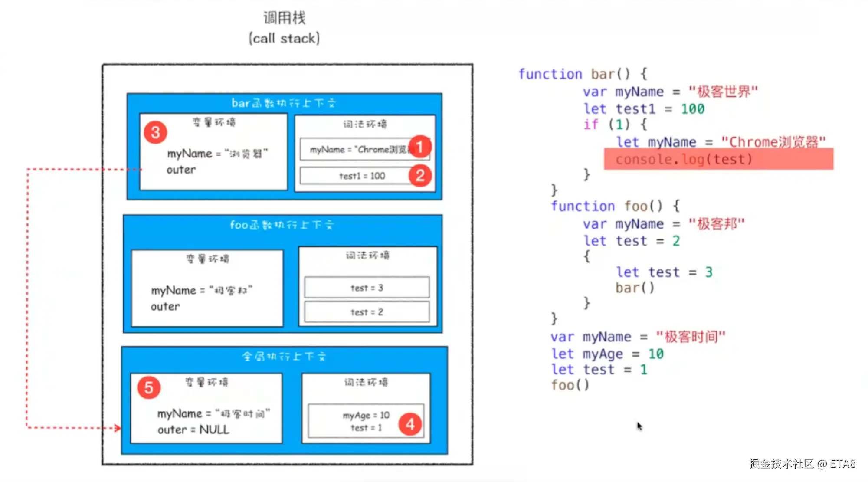Click the function foo() { code line

616,206
